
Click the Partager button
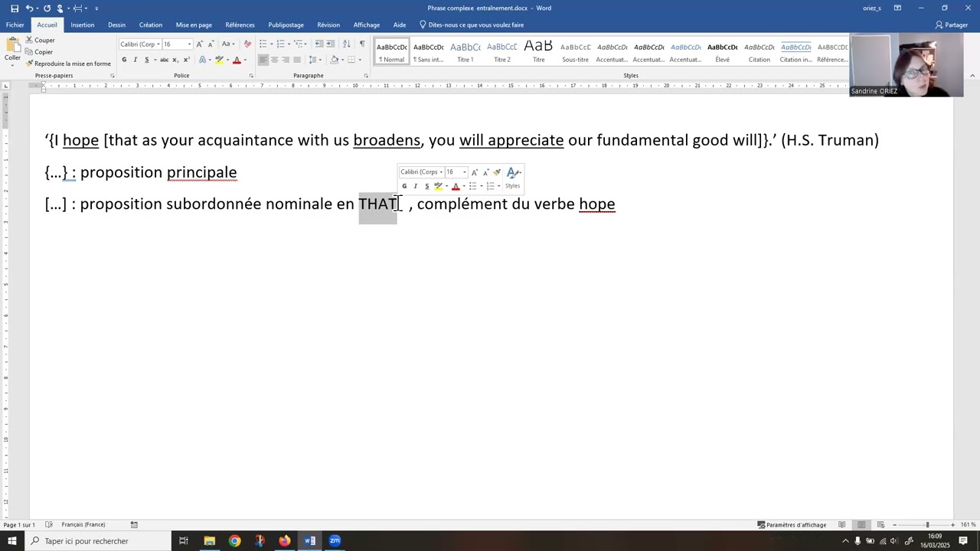coord(952,24)
